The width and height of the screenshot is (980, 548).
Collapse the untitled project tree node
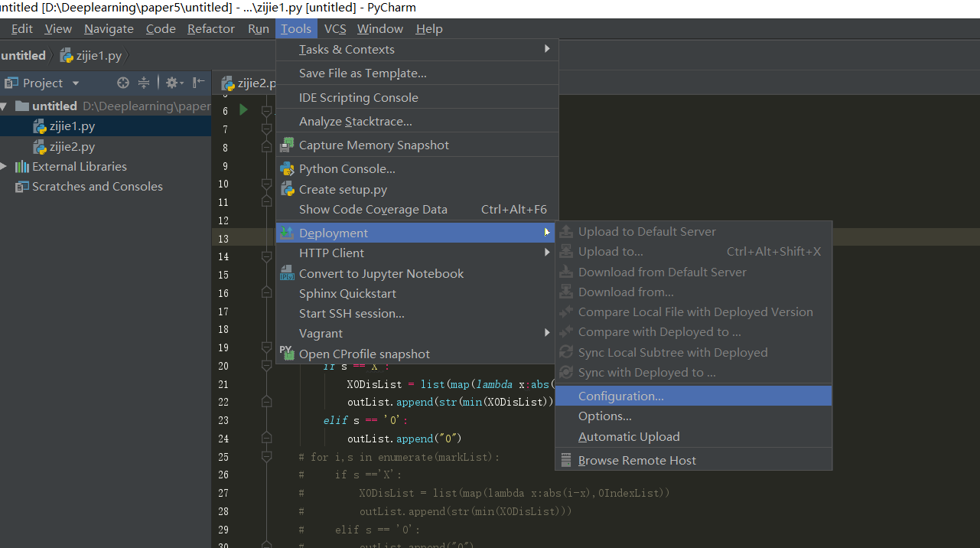coord(4,106)
